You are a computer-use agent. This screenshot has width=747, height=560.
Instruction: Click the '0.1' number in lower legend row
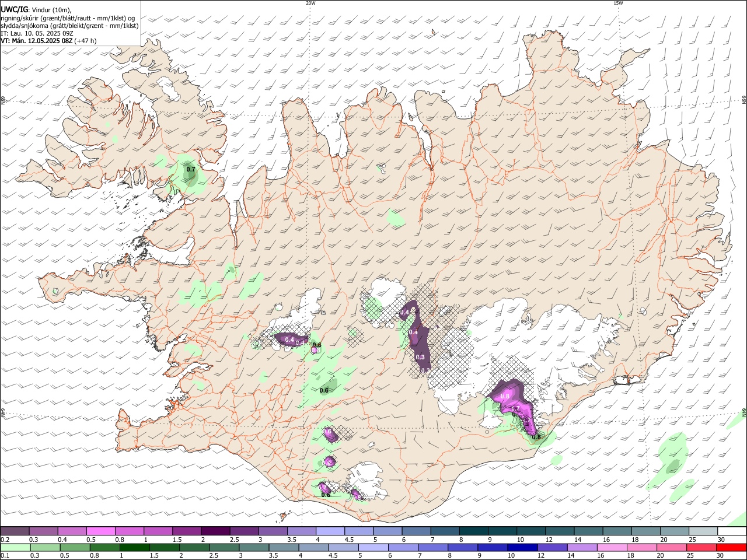(x=4, y=556)
